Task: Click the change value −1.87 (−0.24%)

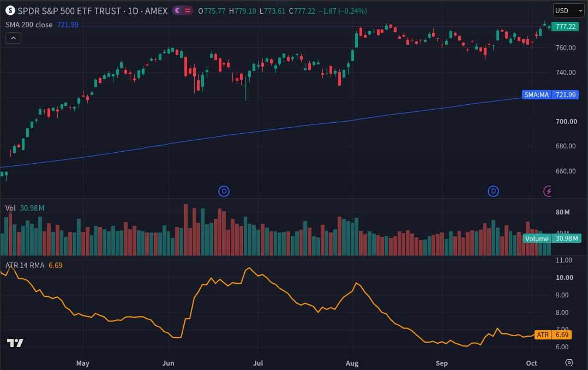Action: point(343,11)
